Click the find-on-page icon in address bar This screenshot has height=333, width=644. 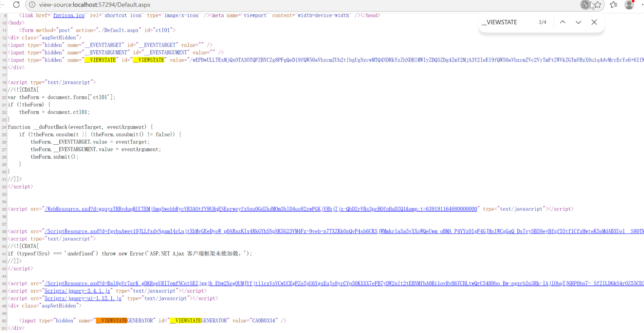[x=585, y=5]
